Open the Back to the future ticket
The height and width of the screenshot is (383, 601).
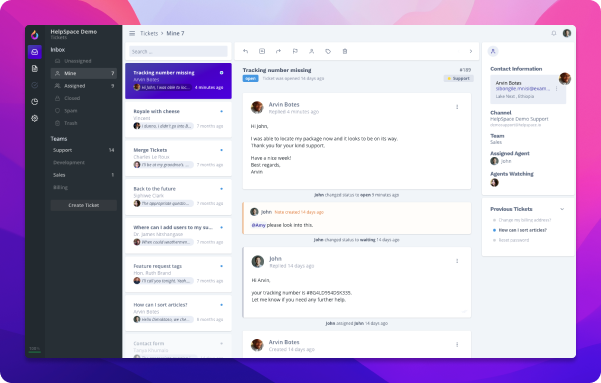click(x=178, y=197)
